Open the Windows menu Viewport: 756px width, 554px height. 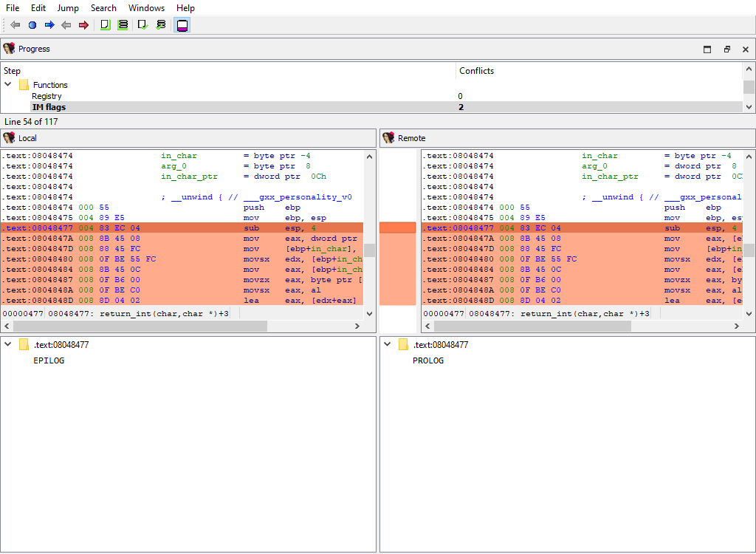pyautogui.click(x=146, y=8)
